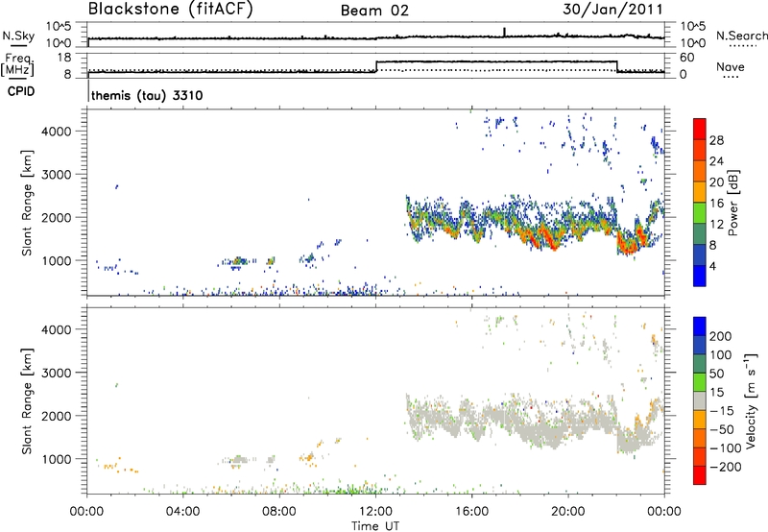
Task: Click the '60' Nave axis value
Action: tap(687, 58)
